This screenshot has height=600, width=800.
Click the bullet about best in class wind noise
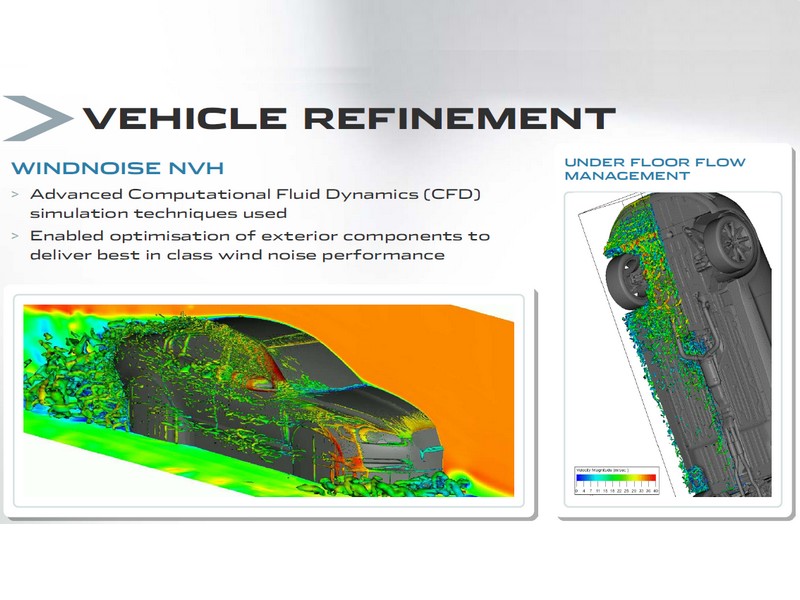click(260, 245)
